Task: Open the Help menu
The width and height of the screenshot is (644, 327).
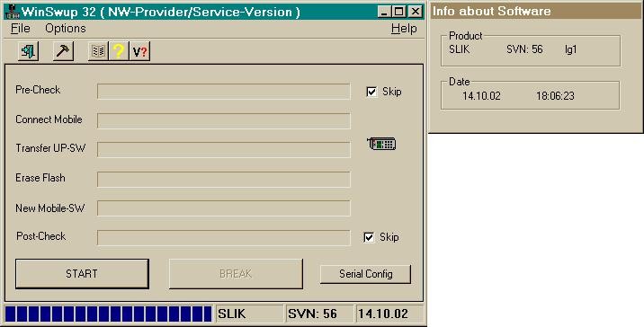Action: pyautogui.click(x=404, y=29)
